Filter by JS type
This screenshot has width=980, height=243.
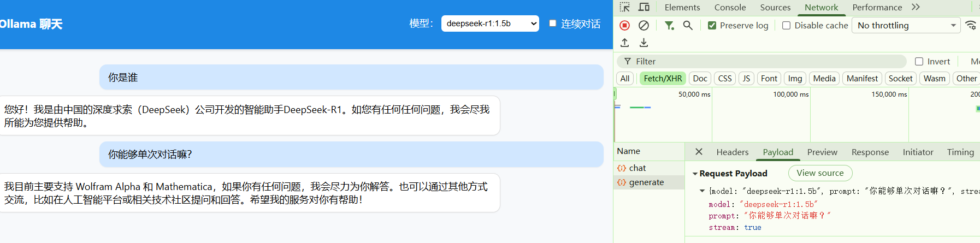746,79
